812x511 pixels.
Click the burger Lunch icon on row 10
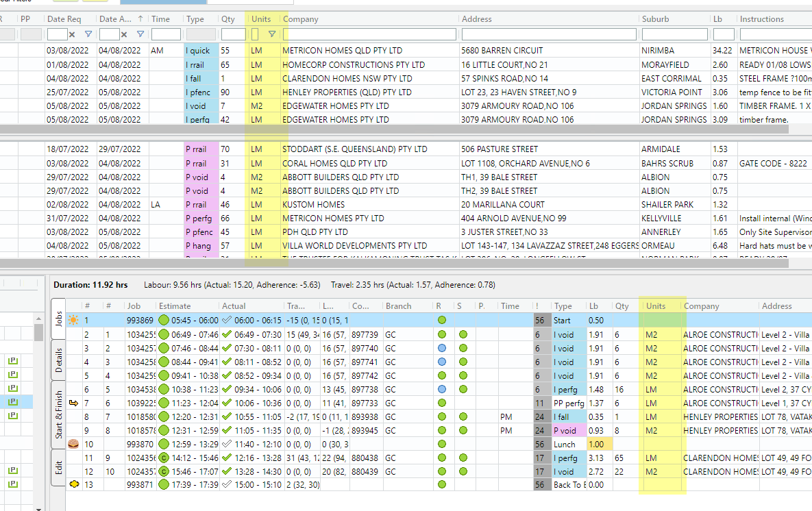73,444
